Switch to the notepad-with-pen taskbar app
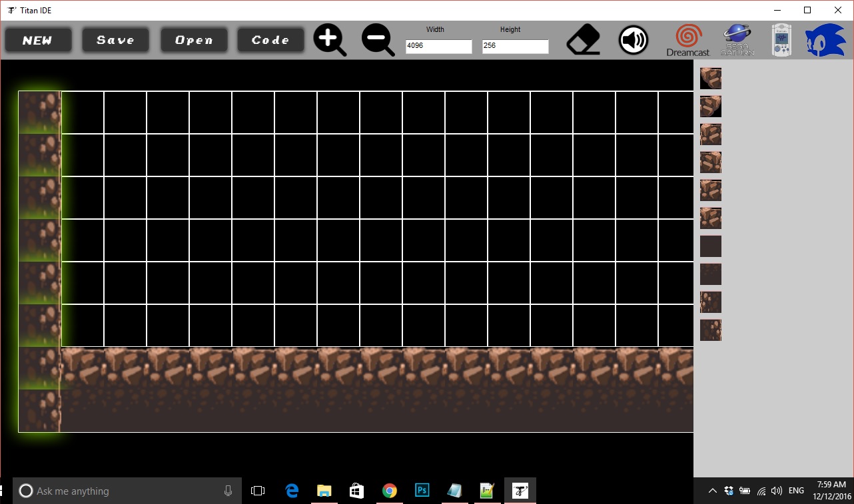 [454, 491]
